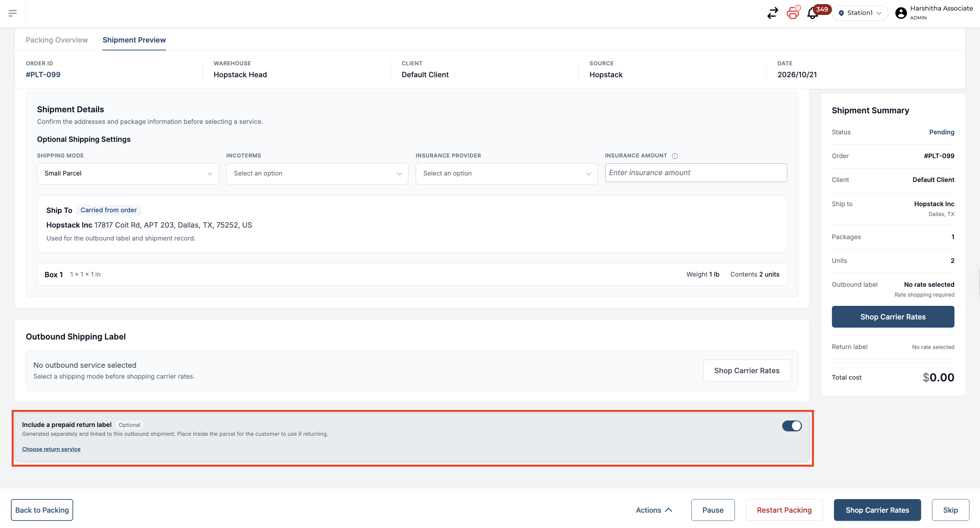Open the Choose return service link
Screen dimensions: 980x528
(x=51, y=449)
